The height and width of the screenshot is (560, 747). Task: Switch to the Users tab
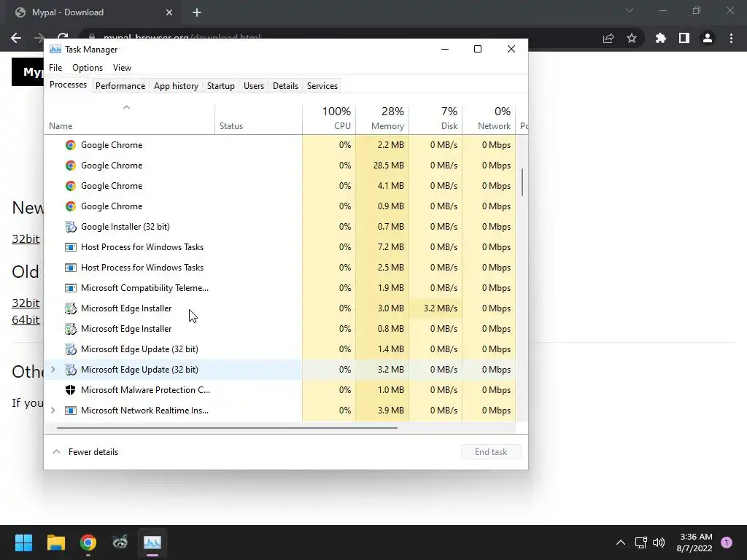coord(253,86)
